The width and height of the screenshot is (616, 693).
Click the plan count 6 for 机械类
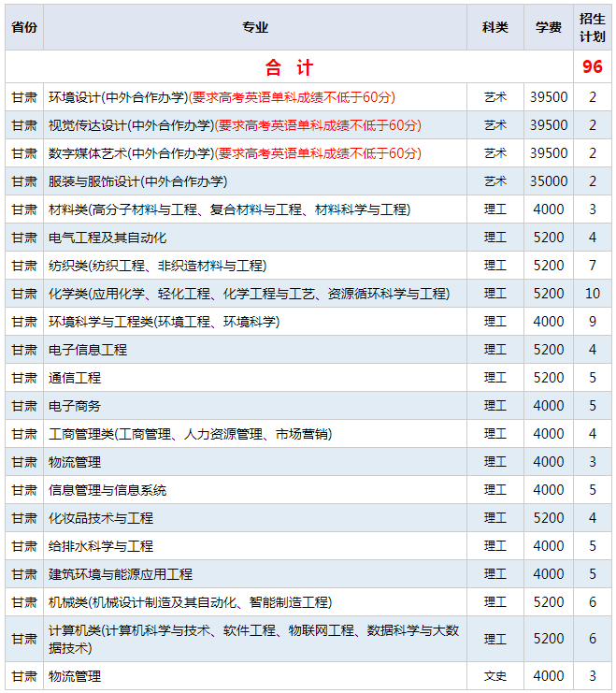pyautogui.click(x=592, y=602)
